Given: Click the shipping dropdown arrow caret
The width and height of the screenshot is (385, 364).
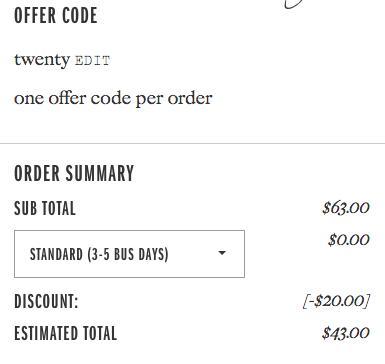Looking at the screenshot, I should 222,253.
